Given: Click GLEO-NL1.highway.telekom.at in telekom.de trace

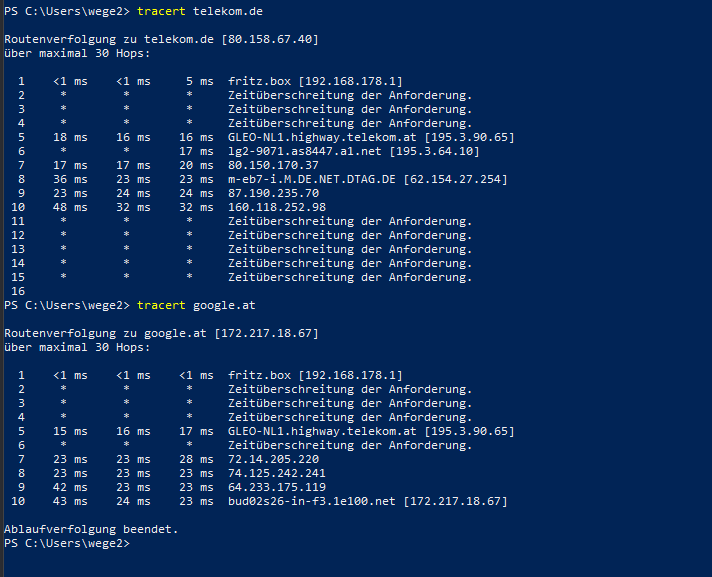Looking at the screenshot, I should tap(322, 138).
